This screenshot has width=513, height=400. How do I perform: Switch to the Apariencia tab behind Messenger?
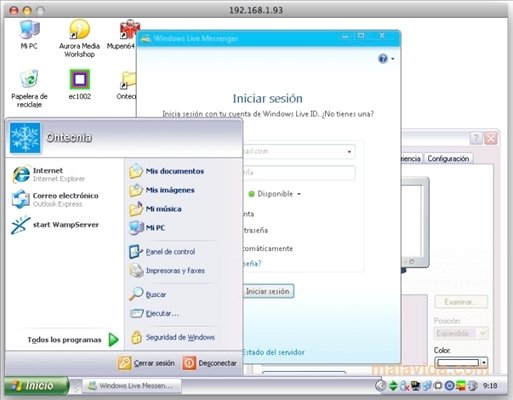tap(411, 158)
